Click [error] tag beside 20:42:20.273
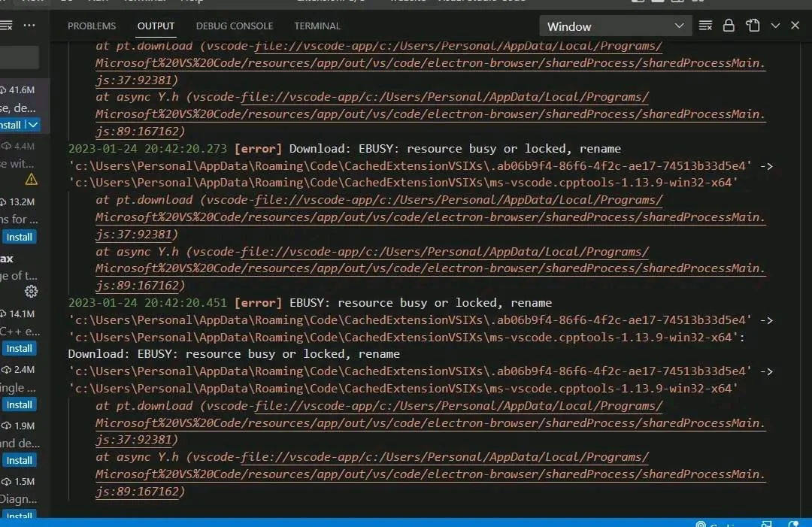812x527 pixels. (258, 149)
